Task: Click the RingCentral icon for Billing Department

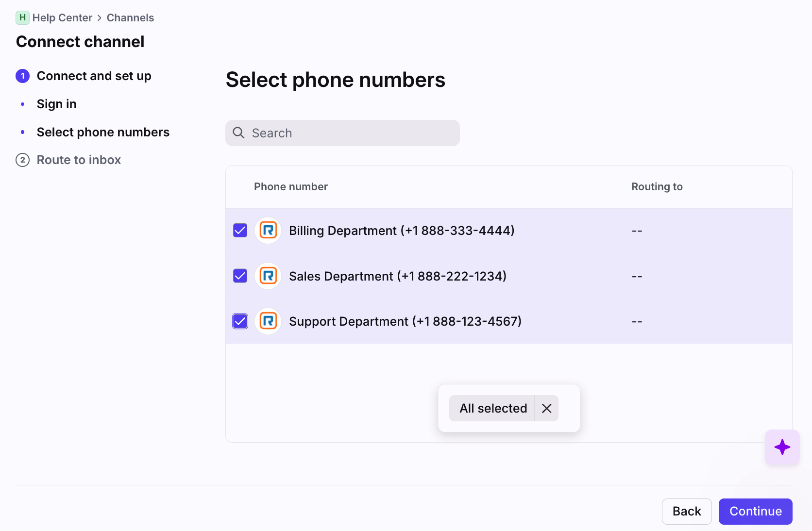Action: click(x=268, y=230)
